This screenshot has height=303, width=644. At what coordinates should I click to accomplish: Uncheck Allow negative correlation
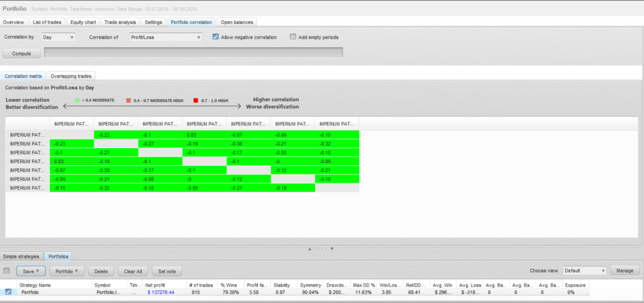(216, 37)
